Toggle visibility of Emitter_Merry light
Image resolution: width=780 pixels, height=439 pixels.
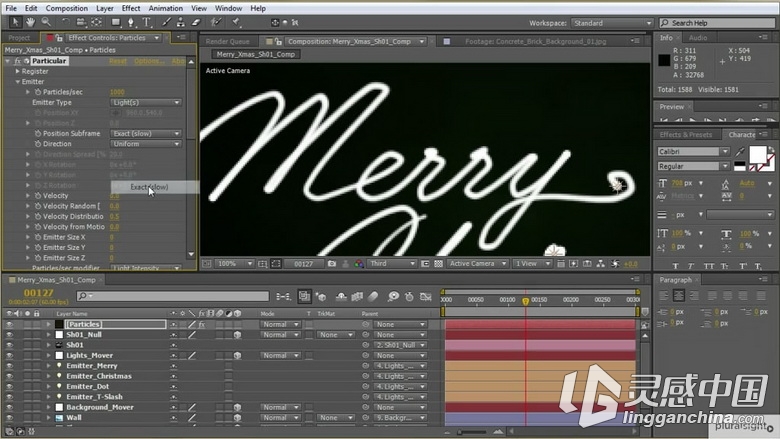(9, 366)
